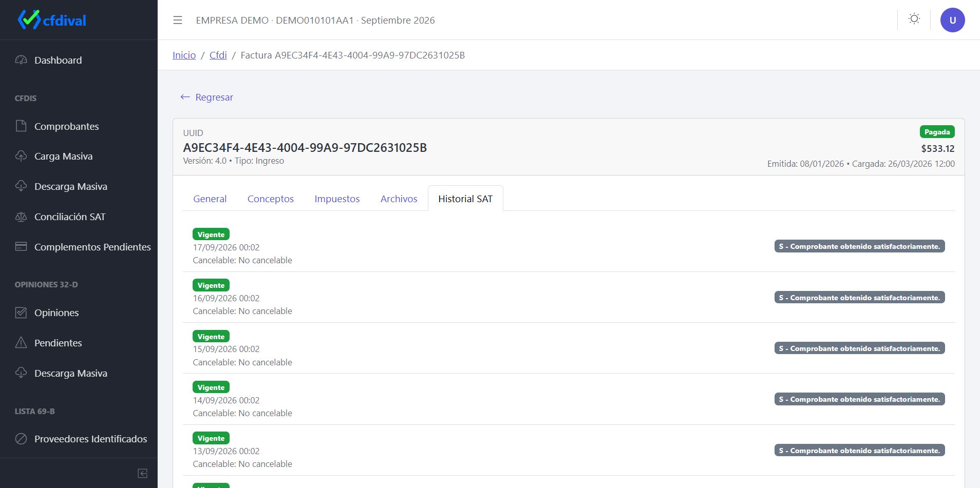Open Complementos Pendientes page

pyautogui.click(x=79, y=247)
